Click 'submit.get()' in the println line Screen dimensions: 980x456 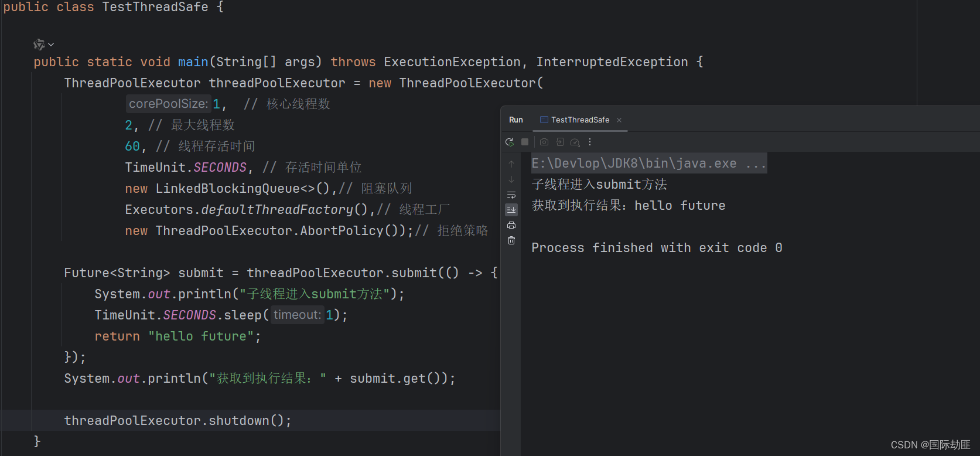pos(395,378)
